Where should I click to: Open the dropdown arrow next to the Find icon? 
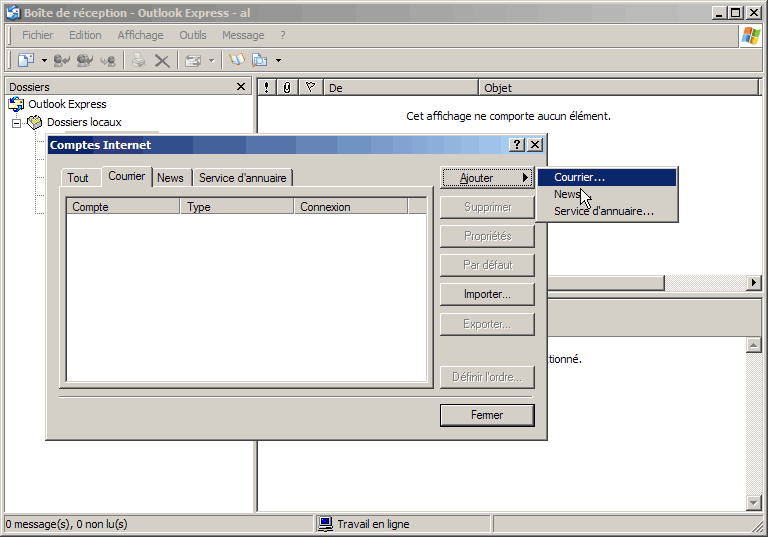[278, 61]
